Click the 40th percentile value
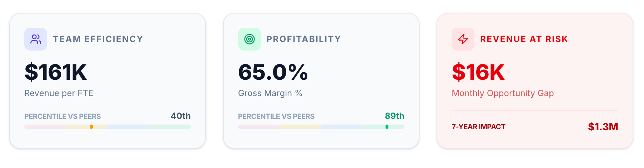Screen dimensions: 644x168 tap(181, 116)
